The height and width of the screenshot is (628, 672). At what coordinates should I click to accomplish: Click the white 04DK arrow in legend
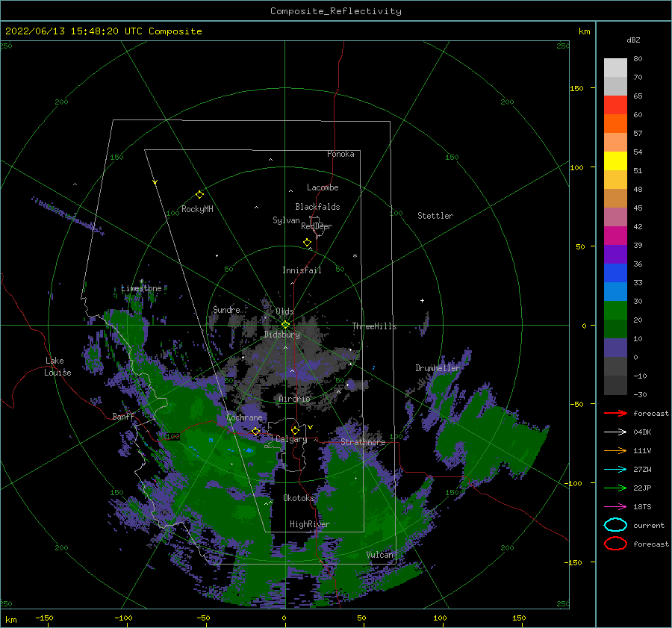(616, 432)
